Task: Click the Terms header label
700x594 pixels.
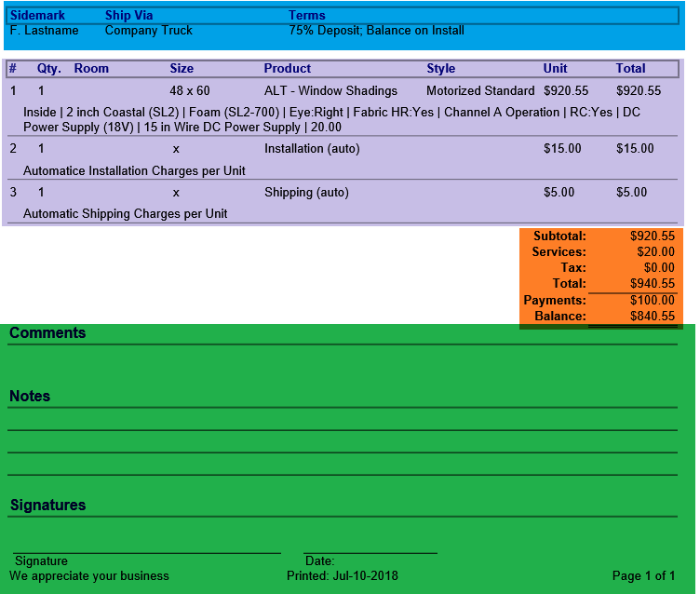Action: [x=307, y=16]
